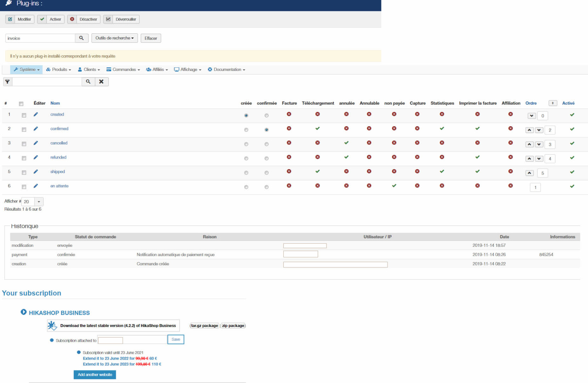Toggle the Téléchargement checkmark for 'shipped'
Image resolution: width=588 pixels, height=383 pixels.
317,171
